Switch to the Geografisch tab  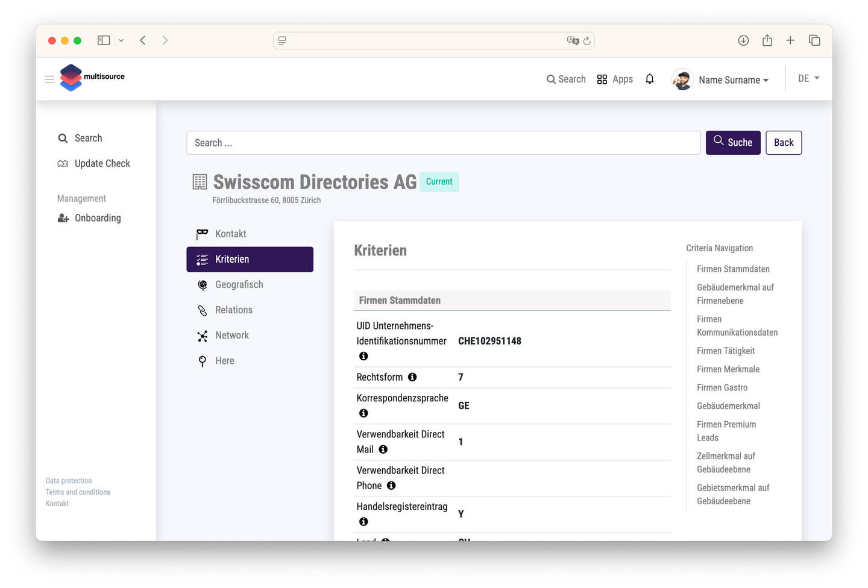tap(239, 284)
